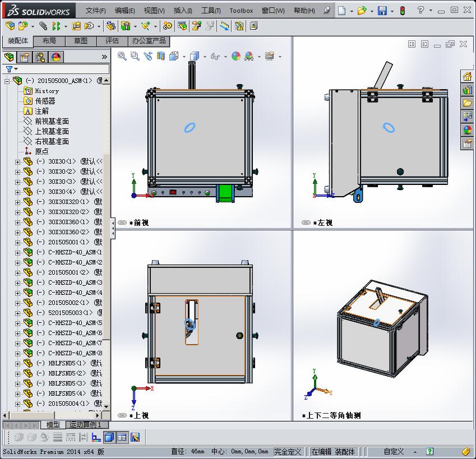Open the 编辑(E) menu

click(125, 11)
